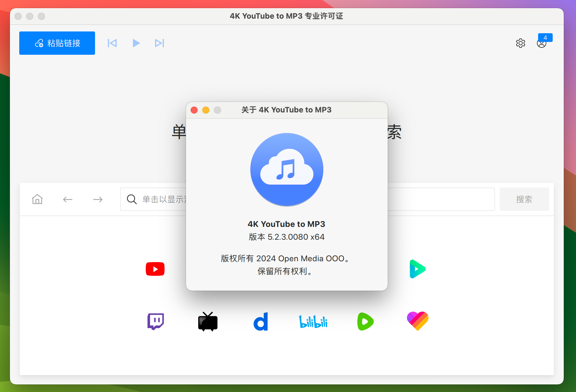Start playback with the play button

136,43
